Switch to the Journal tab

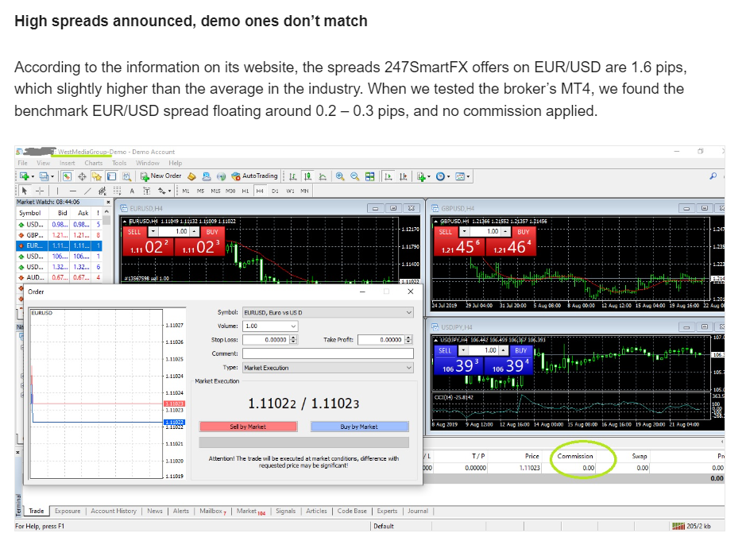point(418,511)
